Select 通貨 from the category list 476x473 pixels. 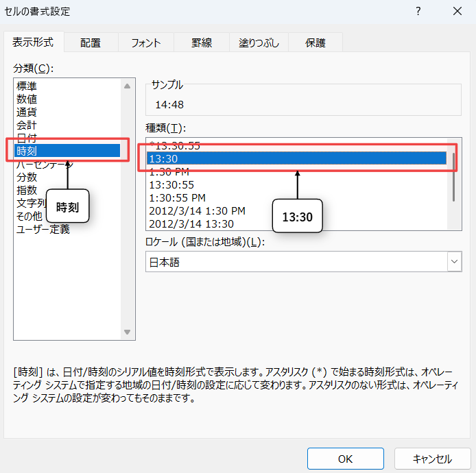tap(27, 112)
